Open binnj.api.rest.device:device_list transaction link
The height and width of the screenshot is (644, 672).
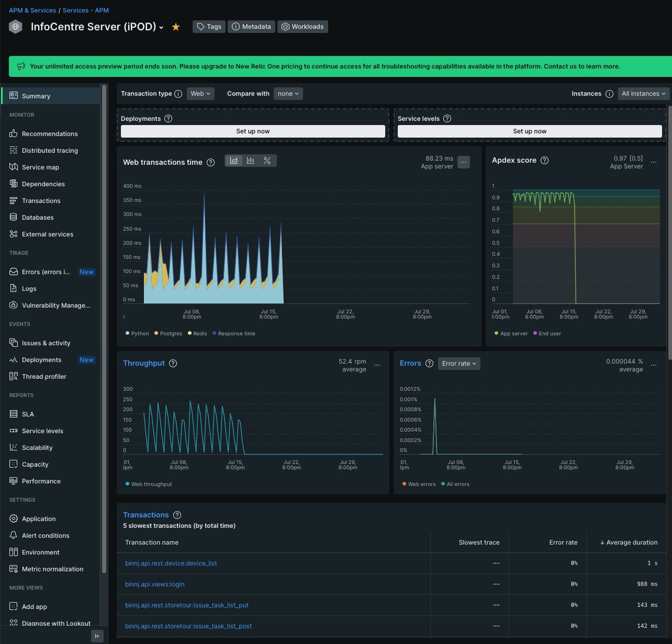tap(171, 563)
